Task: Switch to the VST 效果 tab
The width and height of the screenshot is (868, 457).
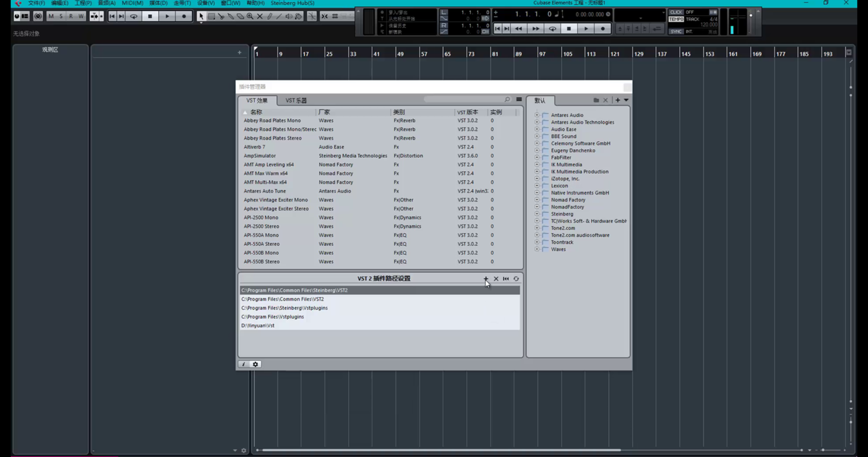Action: pyautogui.click(x=257, y=100)
